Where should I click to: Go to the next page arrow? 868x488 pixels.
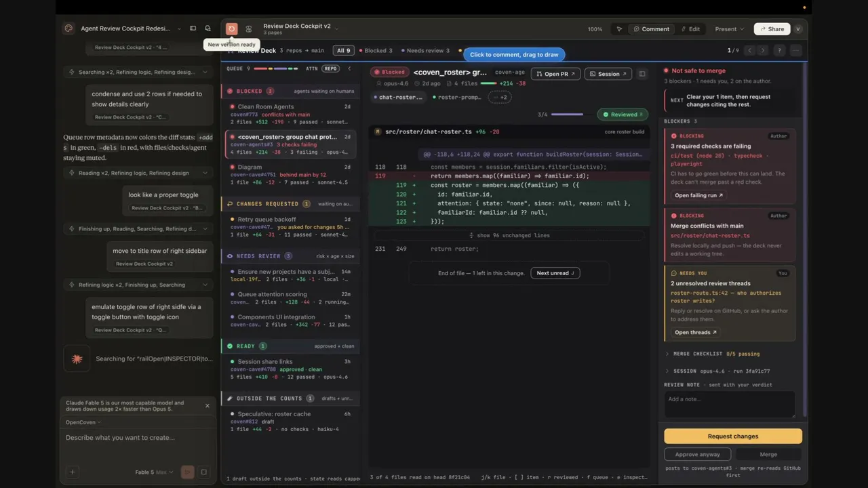(763, 50)
